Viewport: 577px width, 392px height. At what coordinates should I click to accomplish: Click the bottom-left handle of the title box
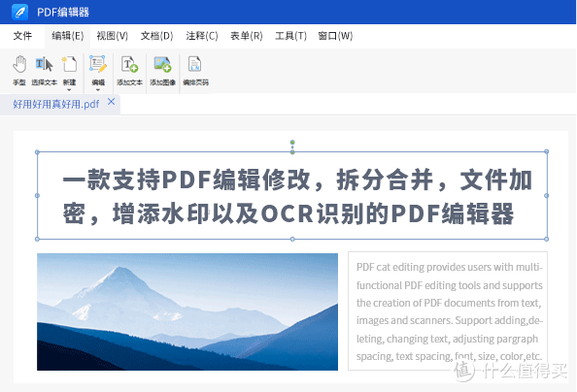(x=37, y=239)
